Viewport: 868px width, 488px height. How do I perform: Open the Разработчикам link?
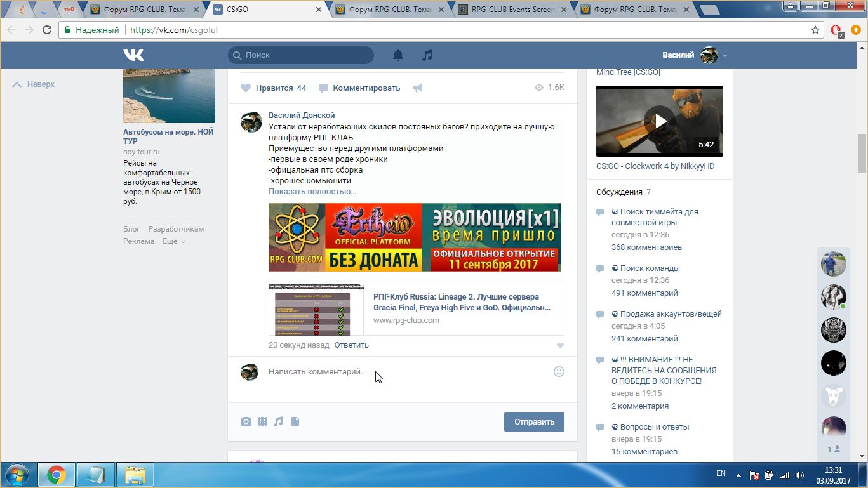176,229
